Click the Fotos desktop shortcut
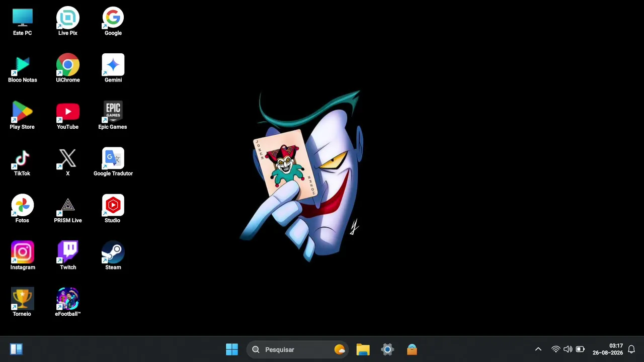 tap(22, 209)
